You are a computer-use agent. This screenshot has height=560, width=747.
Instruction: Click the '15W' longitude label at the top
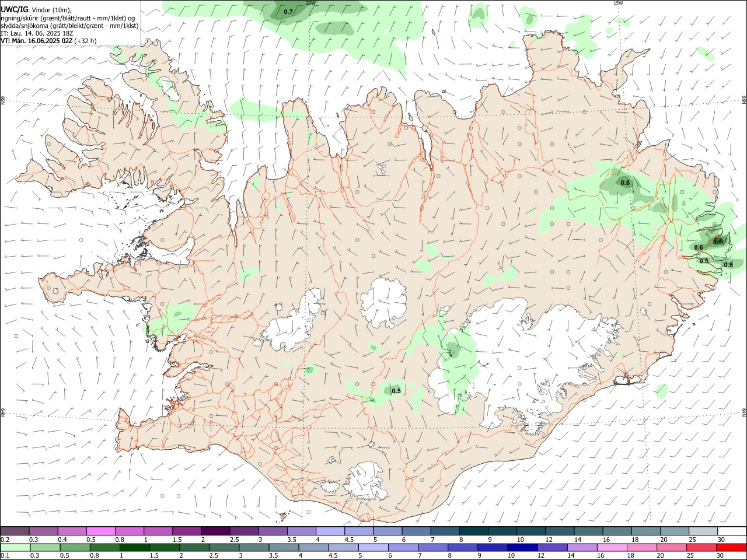618,3
